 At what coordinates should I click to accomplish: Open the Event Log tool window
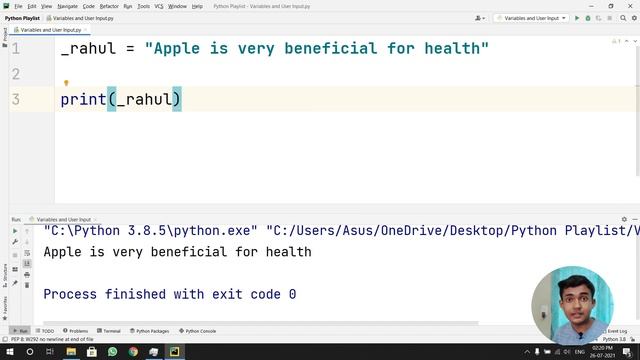(615, 331)
